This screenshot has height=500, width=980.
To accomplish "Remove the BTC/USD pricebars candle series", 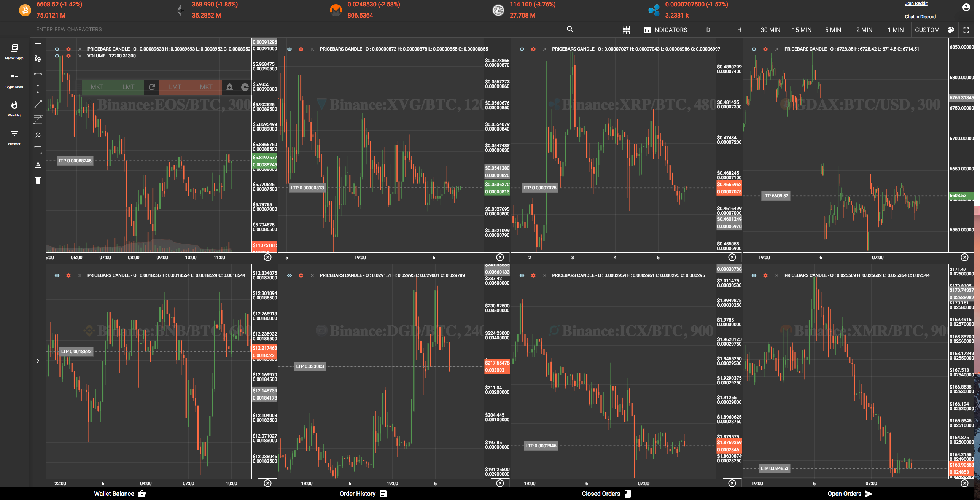I will click(777, 49).
